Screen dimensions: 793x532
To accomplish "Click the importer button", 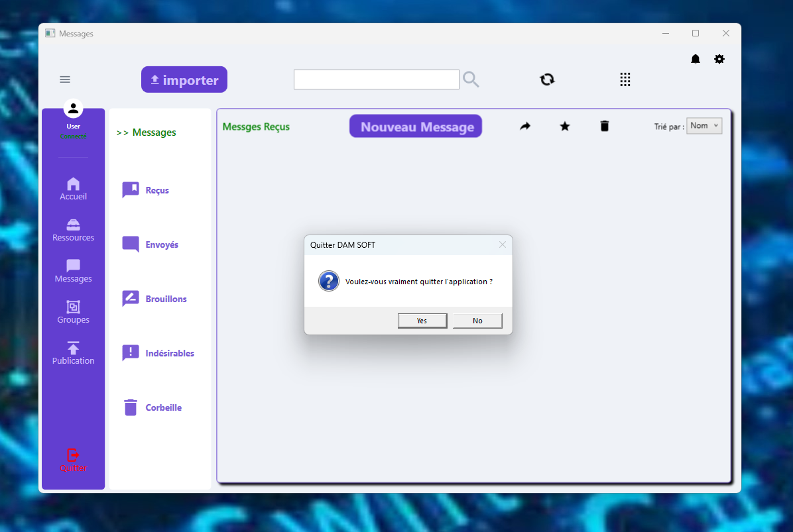I will click(184, 80).
